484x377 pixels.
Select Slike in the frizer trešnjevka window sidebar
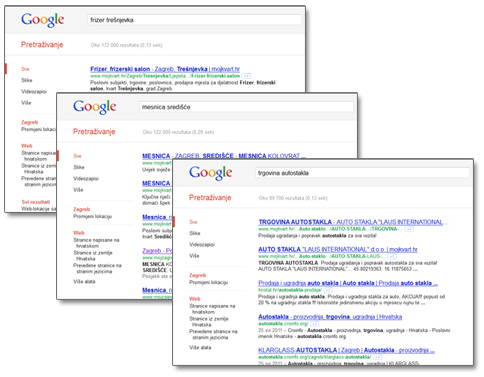(27, 80)
